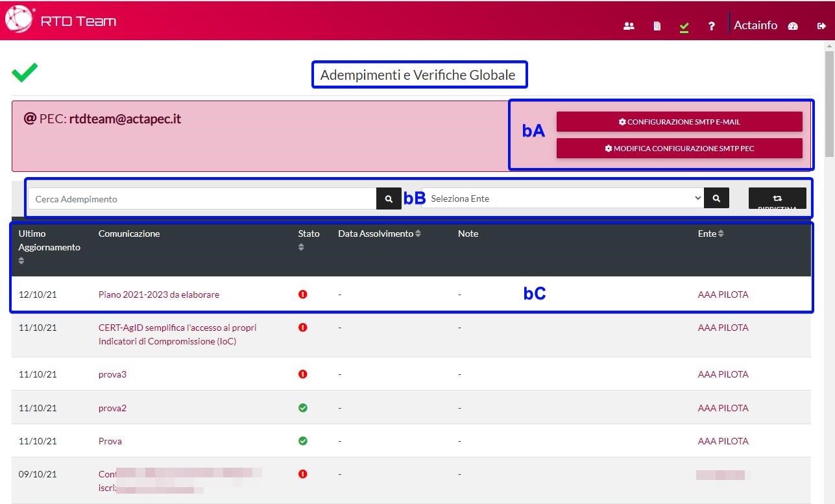Open the dashboard gauge icon
Image resolution: width=835 pixels, height=504 pixels.
pos(792,27)
